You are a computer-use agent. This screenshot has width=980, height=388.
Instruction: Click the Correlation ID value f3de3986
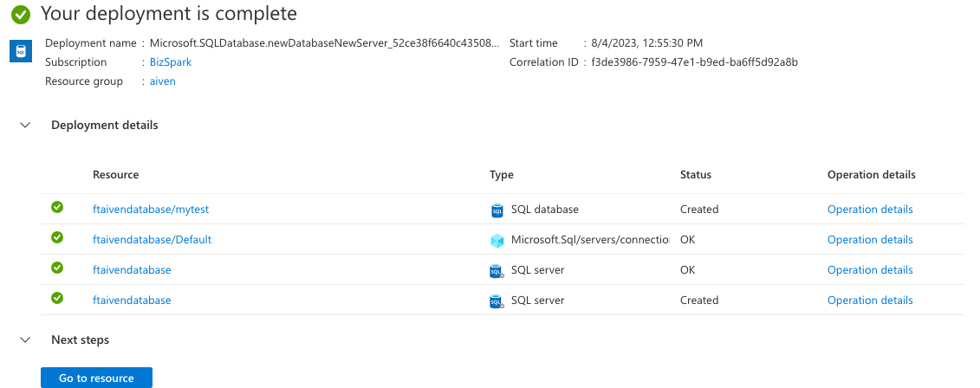click(694, 61)
